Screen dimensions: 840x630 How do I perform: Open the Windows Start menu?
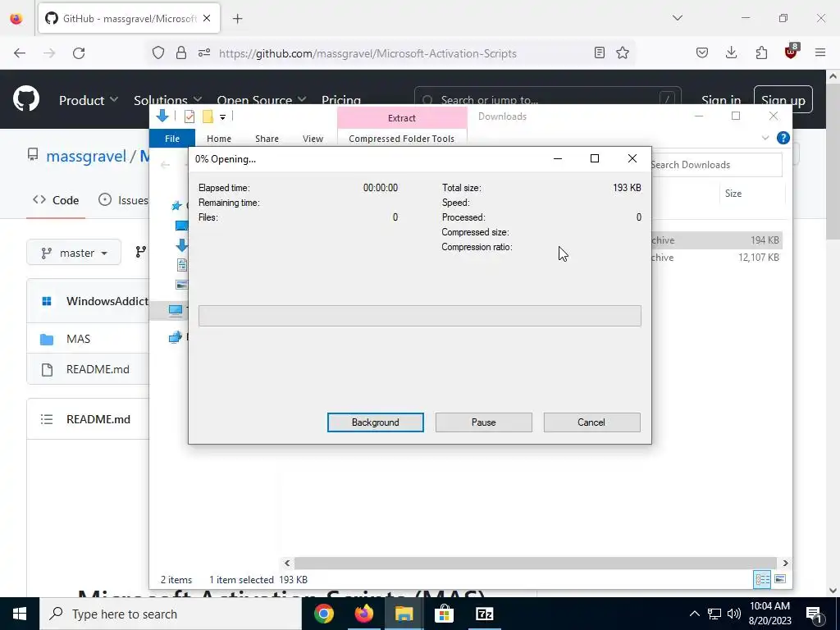pos(20,614)
